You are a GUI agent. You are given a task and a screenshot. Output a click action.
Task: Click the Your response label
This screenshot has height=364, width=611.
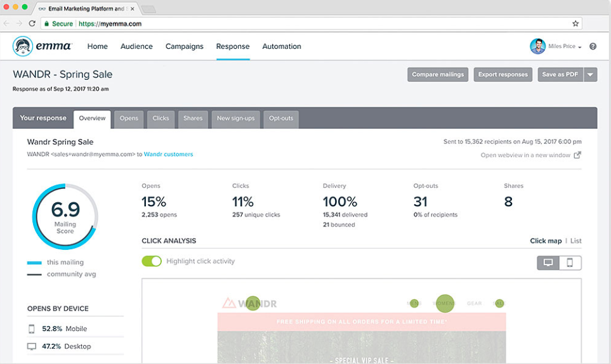[x=43, y=118]
